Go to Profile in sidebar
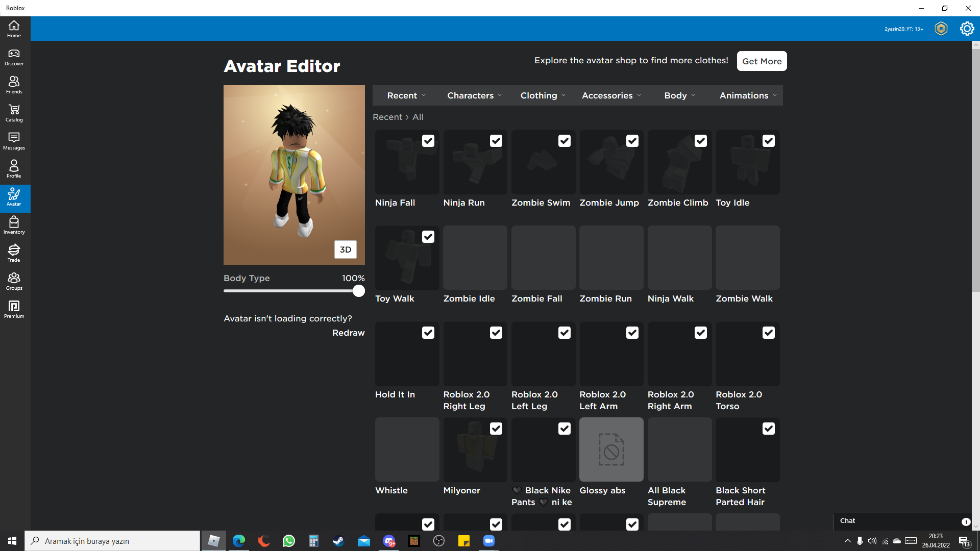This screenshot has height=551, width=980. (14, 169)
